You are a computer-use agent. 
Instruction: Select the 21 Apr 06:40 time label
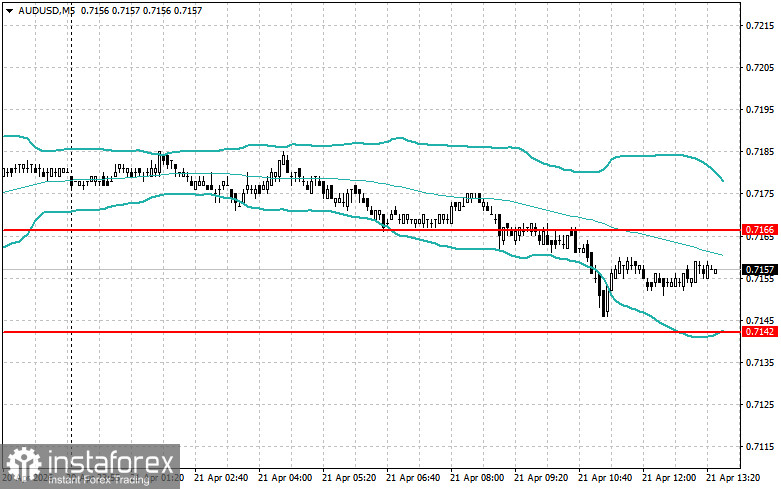[413, 478]
